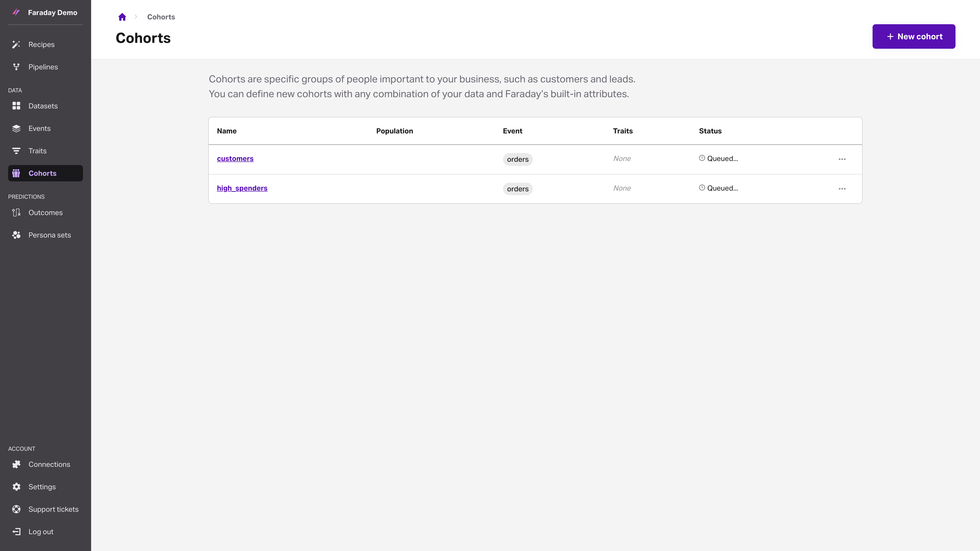Open Connections under Account

click(x=45, y=464)
